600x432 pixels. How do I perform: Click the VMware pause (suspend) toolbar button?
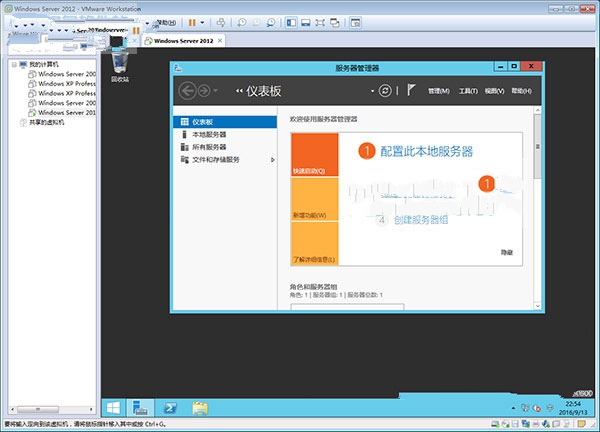pyautogui.click(x=192, y=23)
